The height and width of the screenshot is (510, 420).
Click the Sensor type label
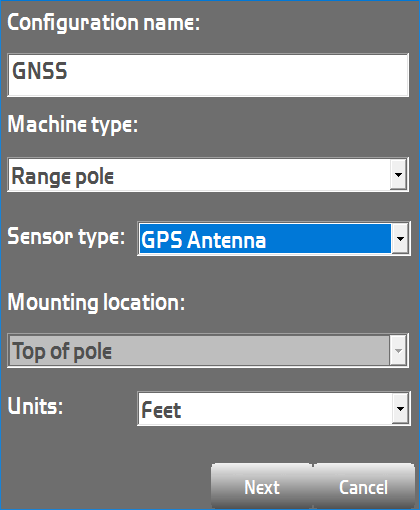[66, 237]
